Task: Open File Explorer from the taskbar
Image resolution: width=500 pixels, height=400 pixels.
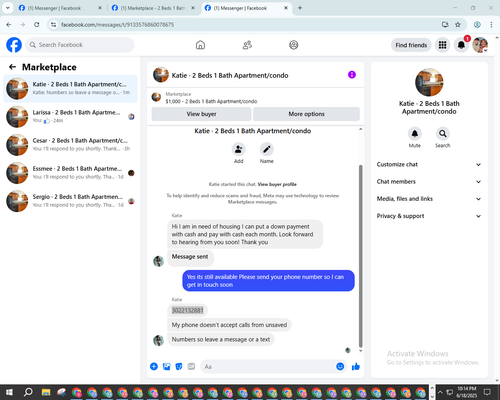Action: pos(46,392)
